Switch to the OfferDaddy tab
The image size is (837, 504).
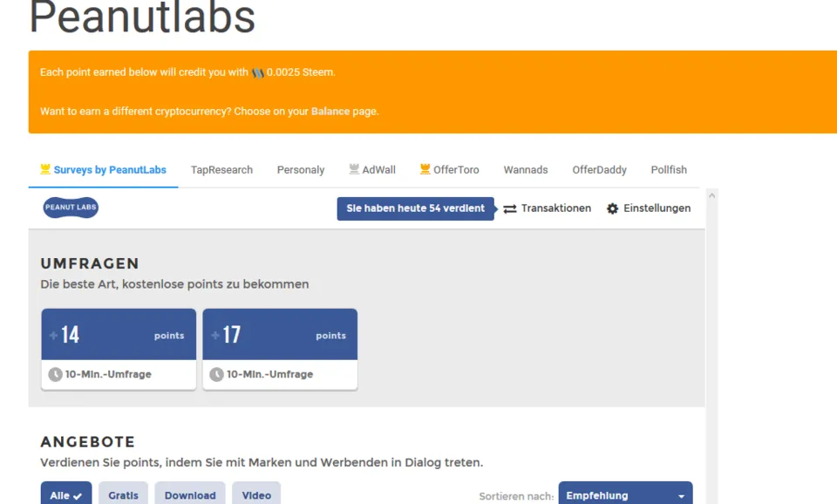[x=600, y=170]
